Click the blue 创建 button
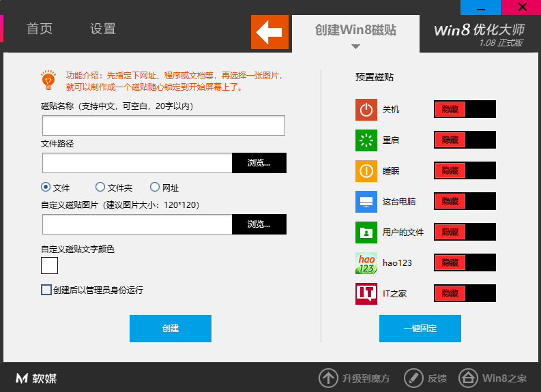This screenshot has height=392, width=541. pos(171,329)
